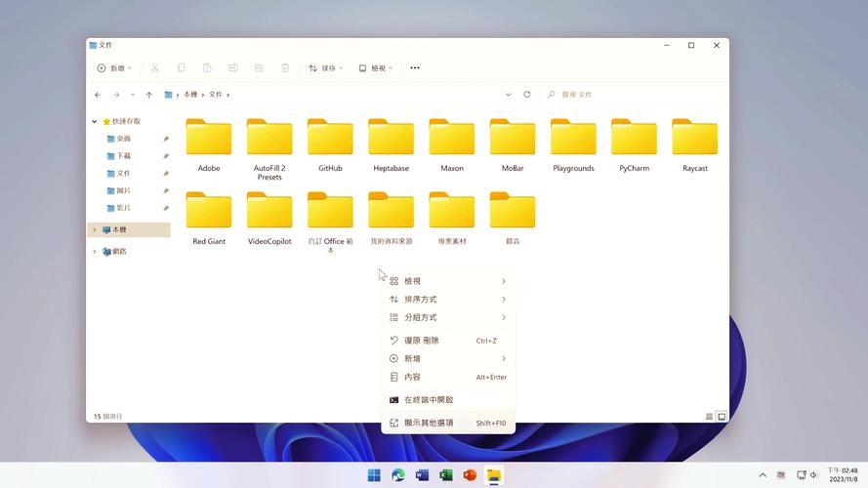This screenshot has height=488, width=868.
Task: Go back with the left arrow
Action: [x=98, y=95]
